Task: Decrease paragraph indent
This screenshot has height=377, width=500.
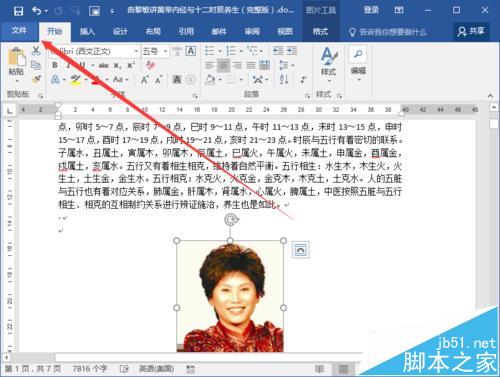Action: 278,51
